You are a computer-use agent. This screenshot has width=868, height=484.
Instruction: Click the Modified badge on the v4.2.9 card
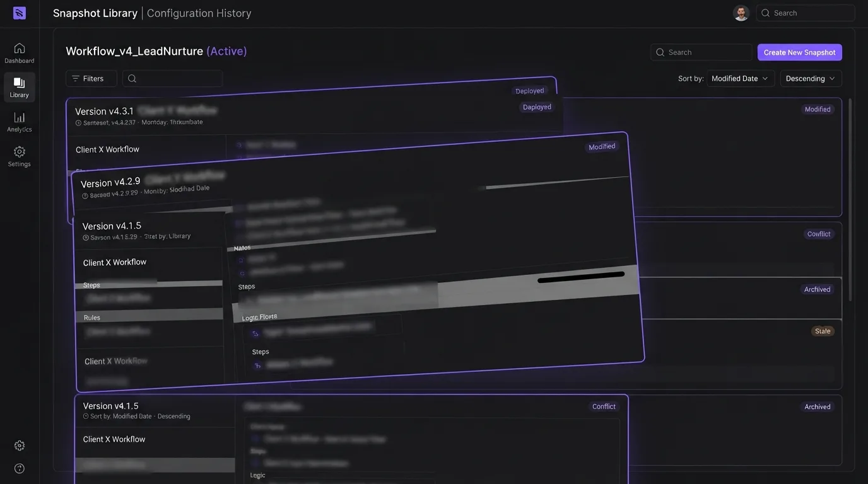pyautogui.click(x=602, y=147)
